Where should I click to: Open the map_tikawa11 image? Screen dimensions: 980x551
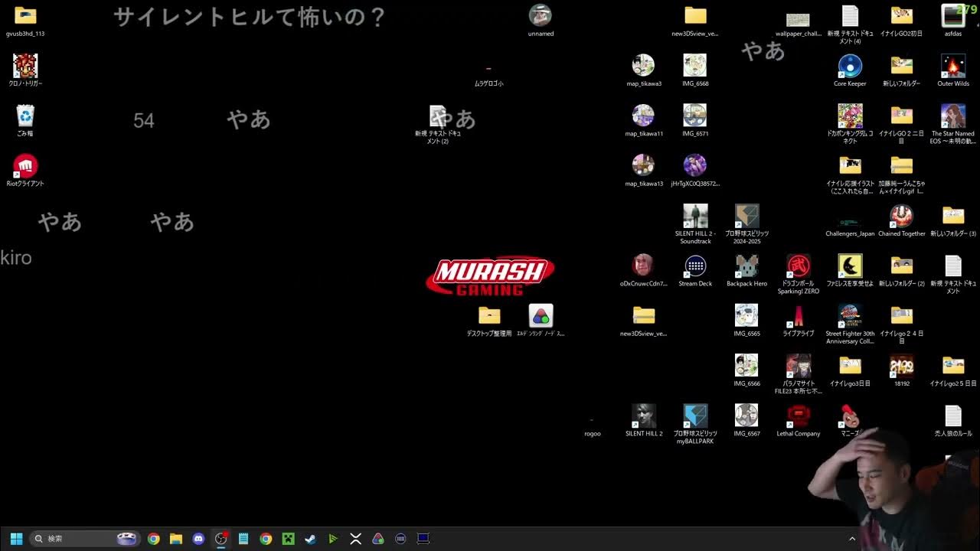643,116
